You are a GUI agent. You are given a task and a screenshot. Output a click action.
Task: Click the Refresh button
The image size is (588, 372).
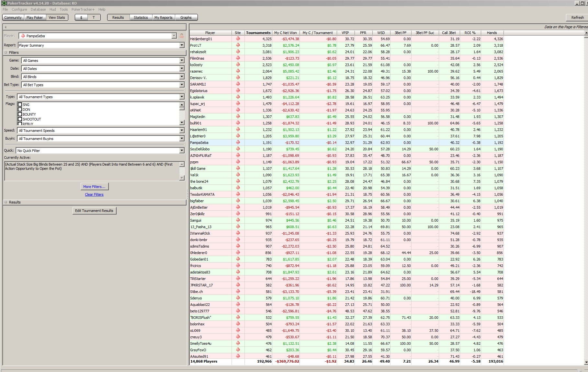click(x=577, y=17)
